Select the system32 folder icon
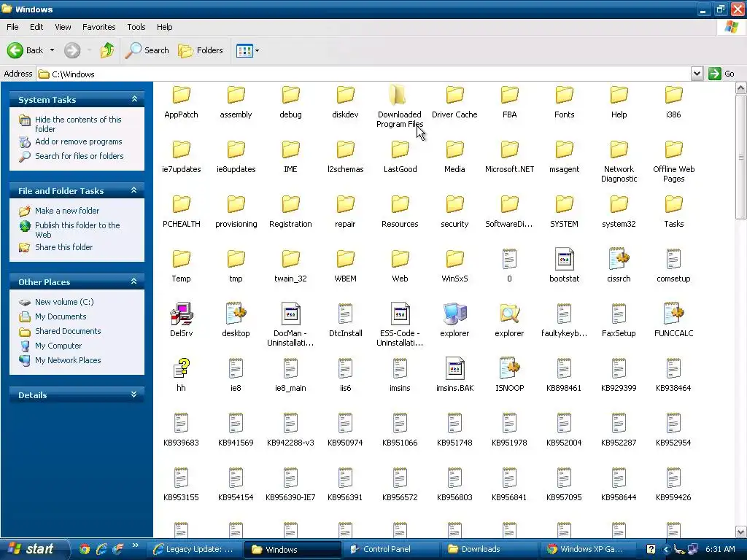 (x=619, y=204)
